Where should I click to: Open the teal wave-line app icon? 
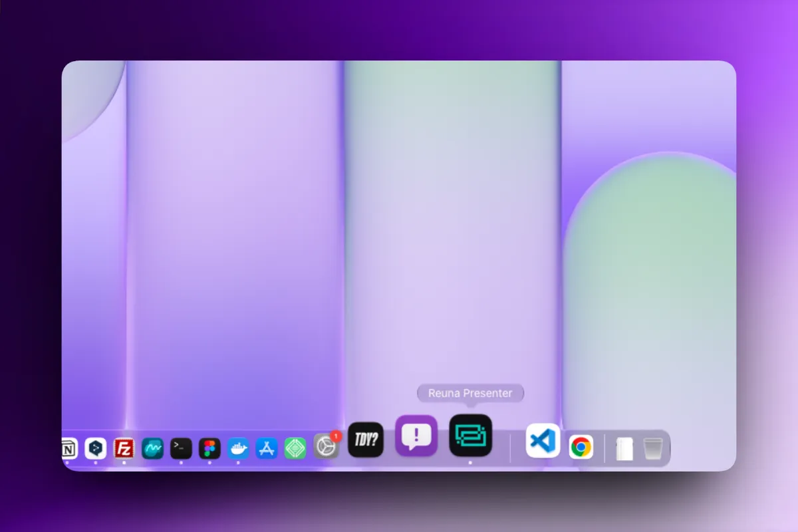(152, 449)
